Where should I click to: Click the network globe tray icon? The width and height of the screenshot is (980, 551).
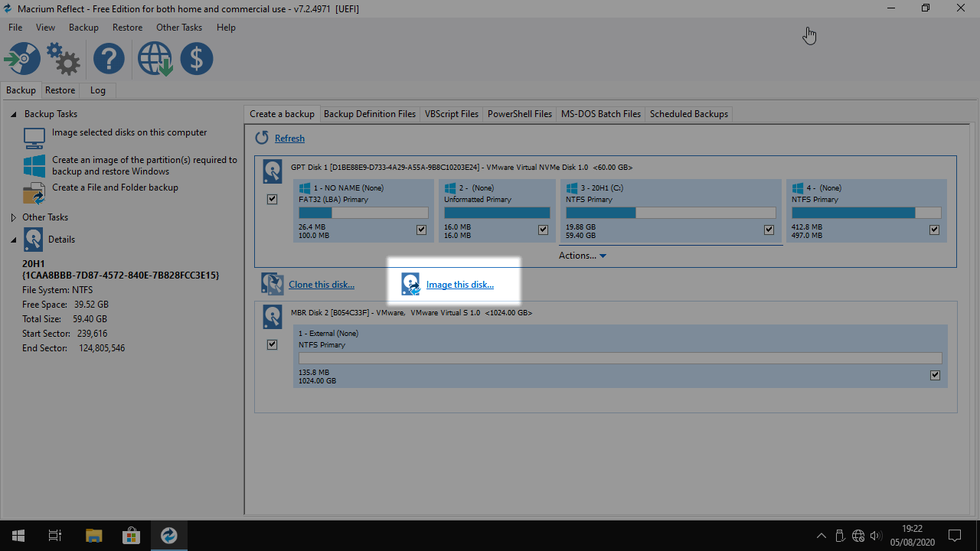pos(857,536)
